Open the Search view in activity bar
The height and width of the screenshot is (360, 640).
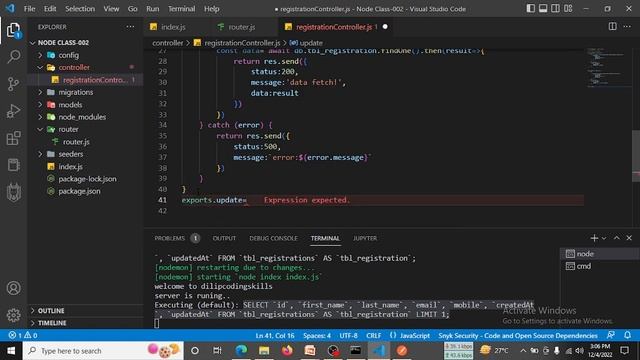13,56
